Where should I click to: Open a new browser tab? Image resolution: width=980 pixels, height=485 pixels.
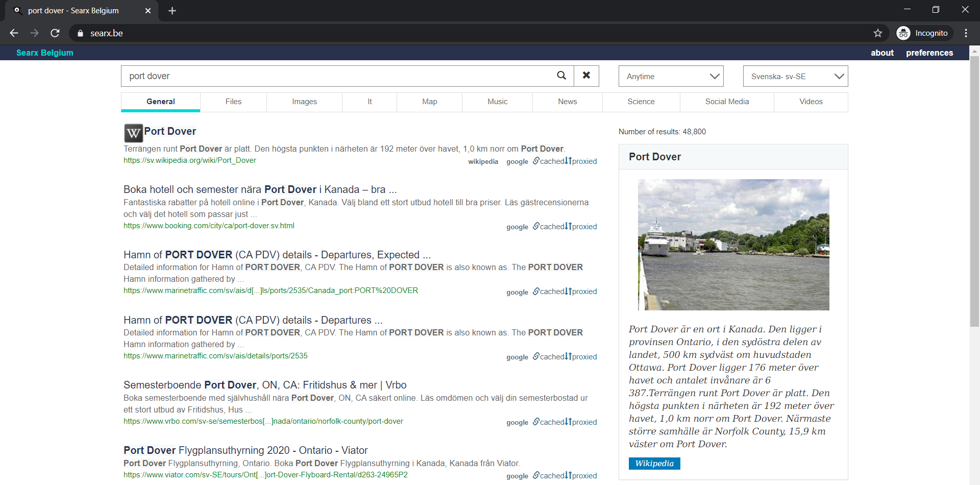click(172, 11)
